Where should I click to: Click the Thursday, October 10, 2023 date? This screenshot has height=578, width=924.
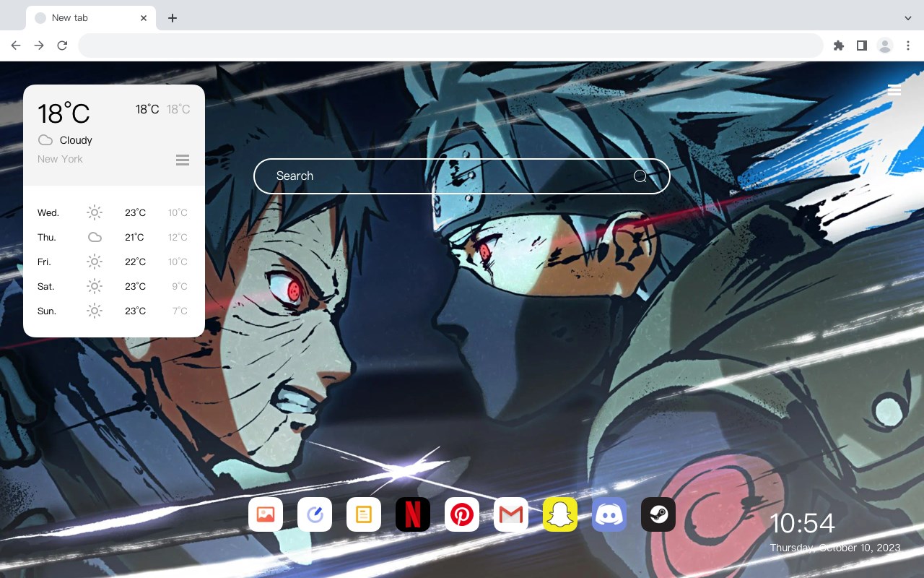[835, 548]
